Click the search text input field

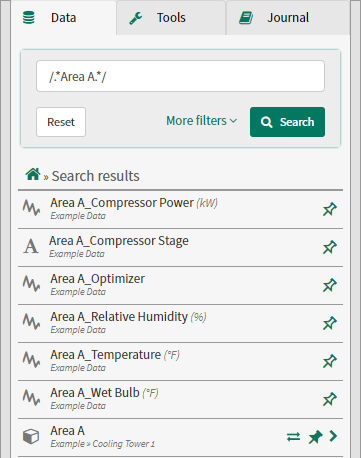[x=180, y=76]
